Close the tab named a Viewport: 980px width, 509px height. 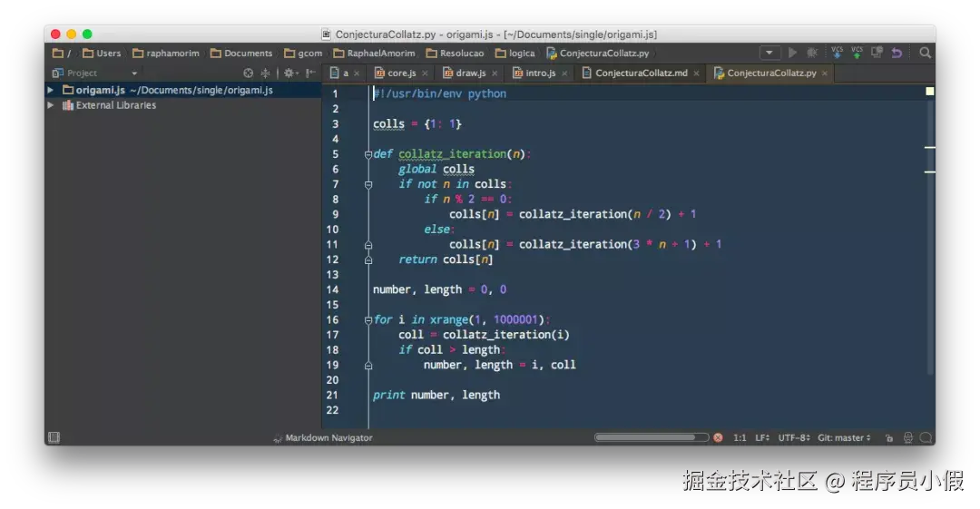coord(357,73)
